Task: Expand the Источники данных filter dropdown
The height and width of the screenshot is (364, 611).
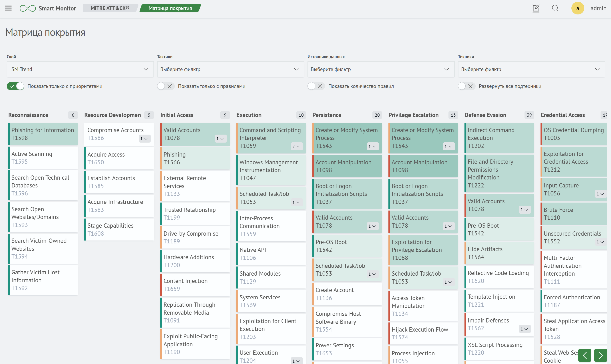Action: pos(381,70)
